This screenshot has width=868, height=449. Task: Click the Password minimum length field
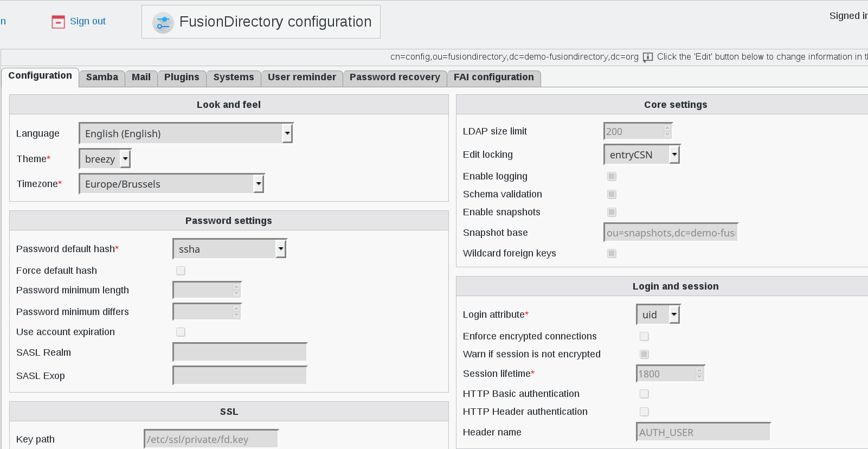(207, 290)
